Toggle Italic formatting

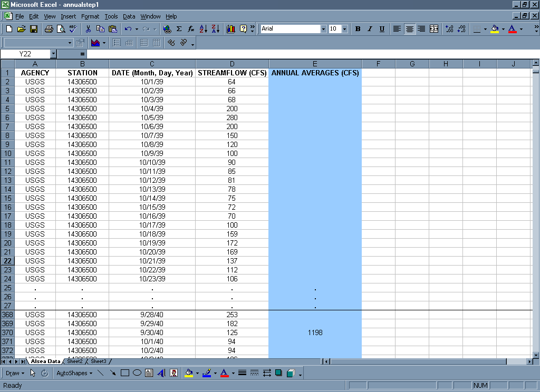coord(370,29)
